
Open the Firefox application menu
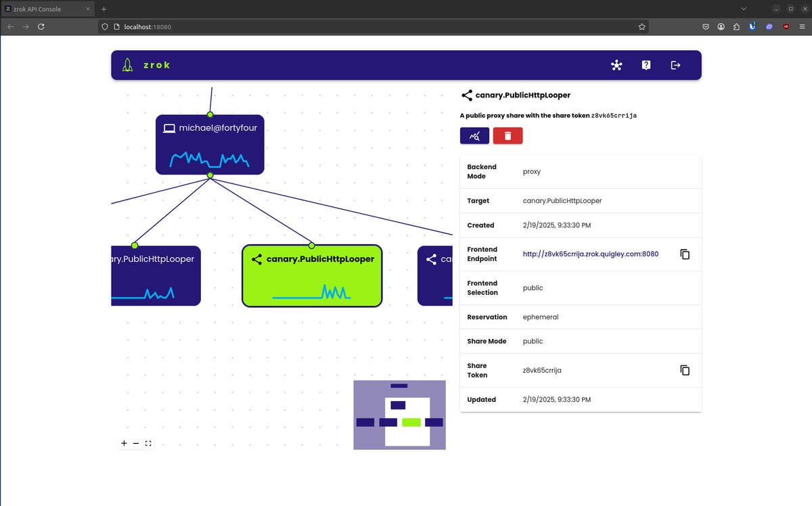tap(802, 26)
